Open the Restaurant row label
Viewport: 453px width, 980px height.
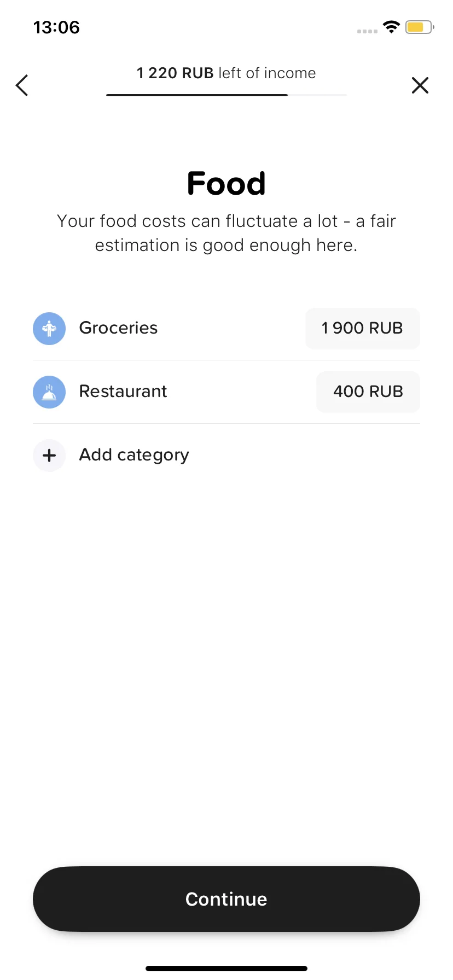point(123,391)
